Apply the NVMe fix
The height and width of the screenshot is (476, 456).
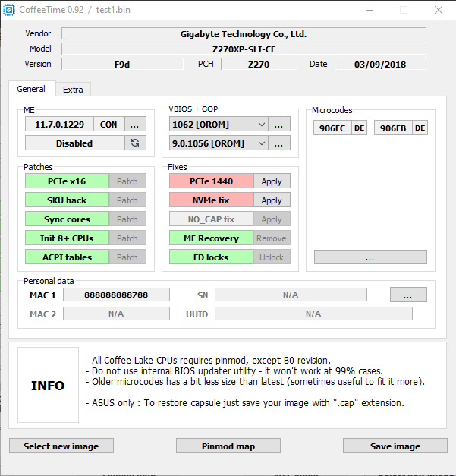coord(272,200)
